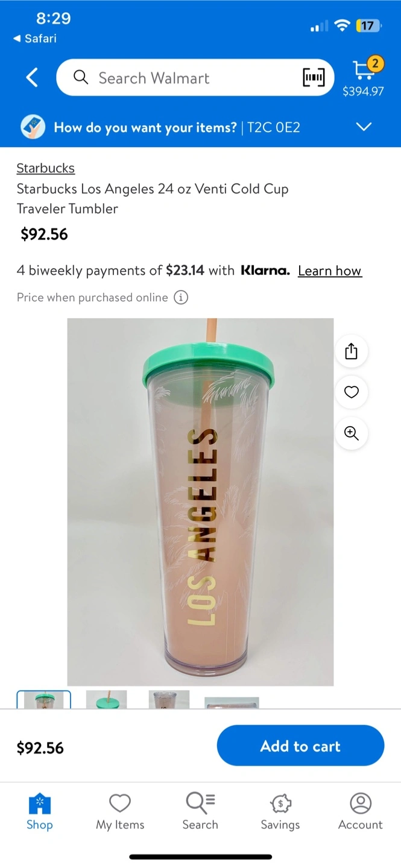Click the price info circle icon

click(181, 297)
